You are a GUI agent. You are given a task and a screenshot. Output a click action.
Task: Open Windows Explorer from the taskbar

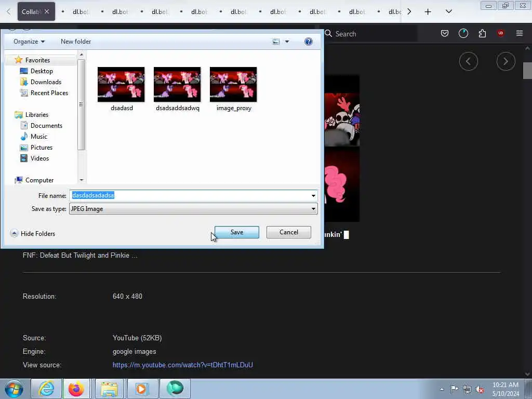point(109,389)
